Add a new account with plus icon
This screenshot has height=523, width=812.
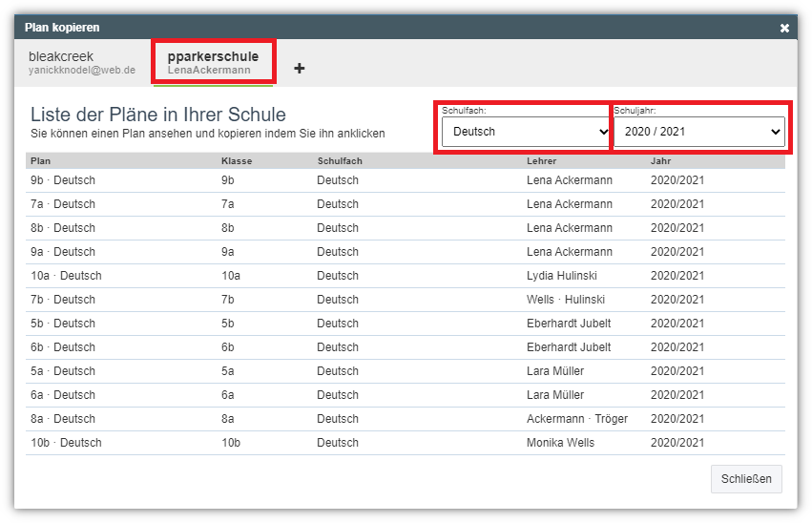[299, 69]
